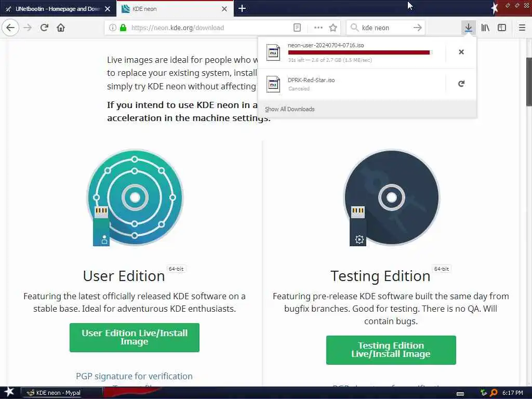
Task: Toggle the downloads panel button
Action: click(468, 28)
